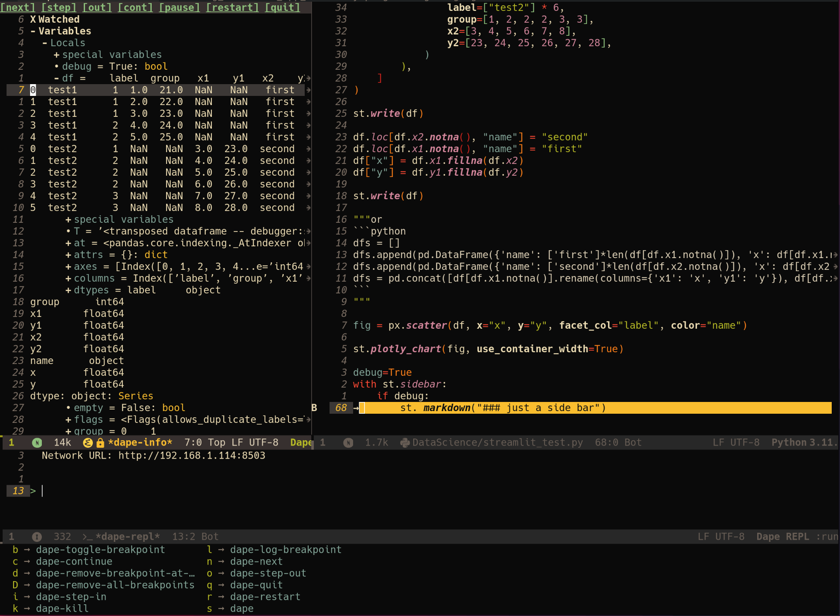This screenshot has width=840, height=616.
Task: Collapse the df variable
Action: pyautogui.click(x=57, y=78)
